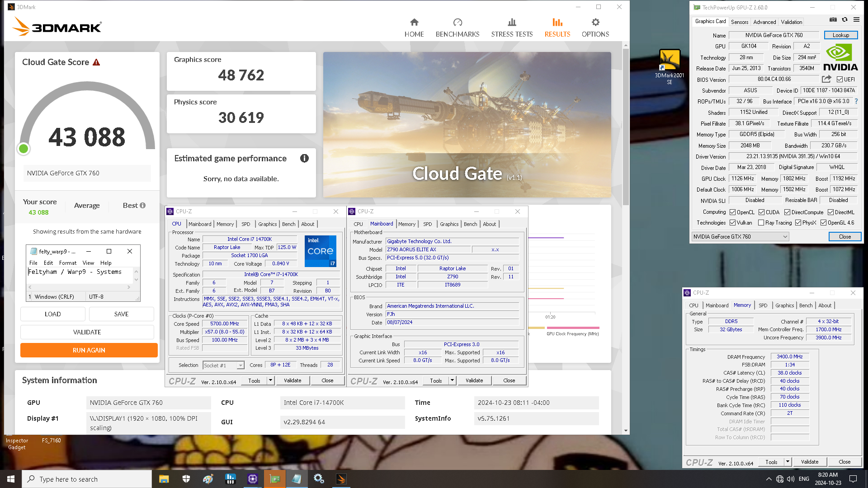
Task: Click the Notepad text area
Action: tap(80, 276)
